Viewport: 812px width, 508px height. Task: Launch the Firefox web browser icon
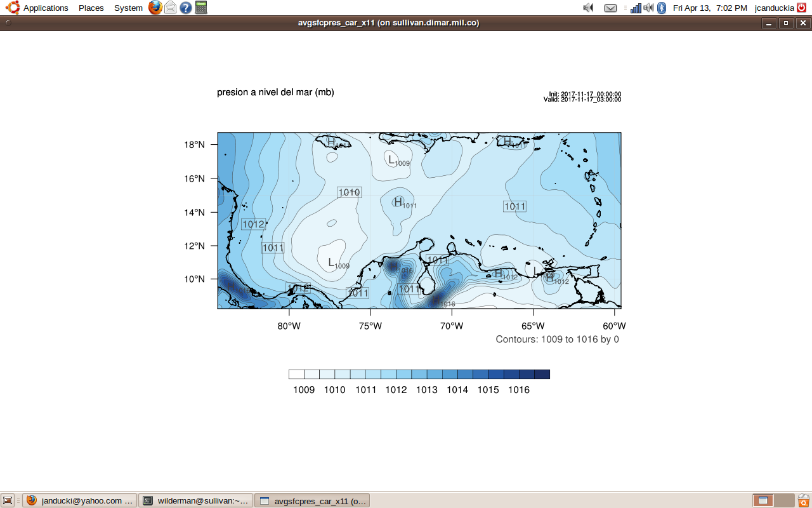click(155, 8)
